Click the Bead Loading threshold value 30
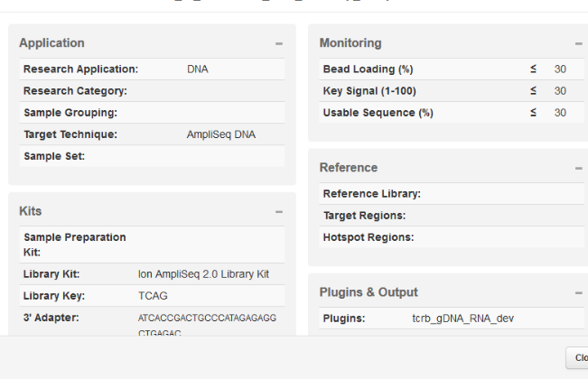 tap(560, 69)
